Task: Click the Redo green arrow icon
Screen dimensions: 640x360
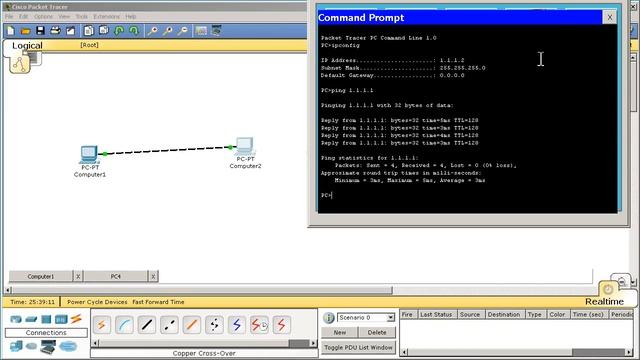Action: (x=134, y=31)
